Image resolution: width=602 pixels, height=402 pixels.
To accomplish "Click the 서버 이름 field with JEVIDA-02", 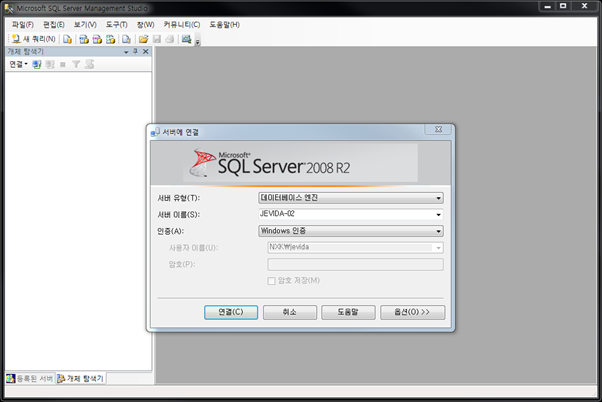I will 346,214.
